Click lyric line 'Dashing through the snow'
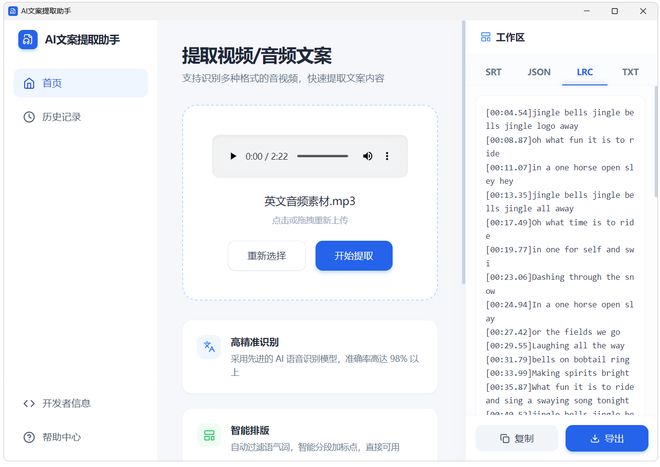Screen dimensions: 660x467 (x=560, y=284)
